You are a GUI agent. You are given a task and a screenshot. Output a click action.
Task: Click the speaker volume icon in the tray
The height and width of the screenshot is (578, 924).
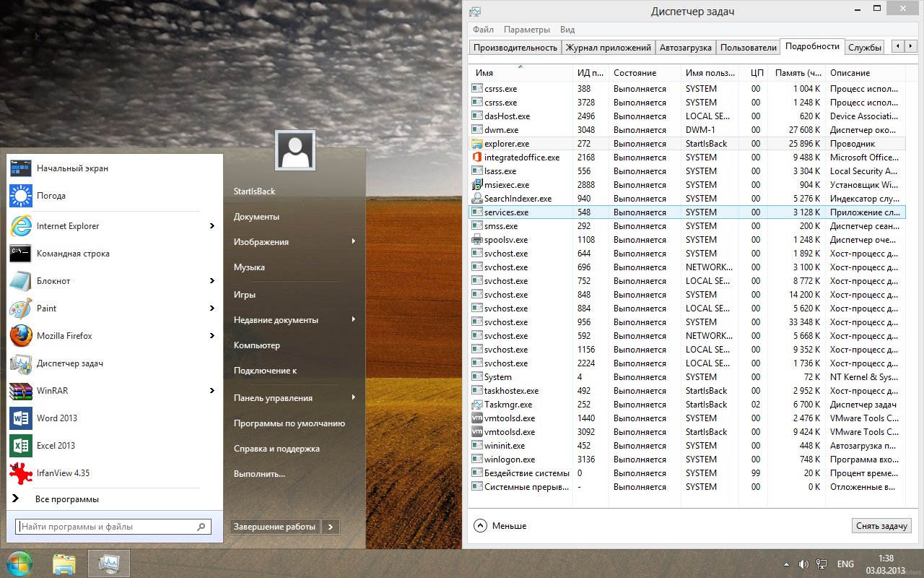pyautogui.click(x=803, y=564)
